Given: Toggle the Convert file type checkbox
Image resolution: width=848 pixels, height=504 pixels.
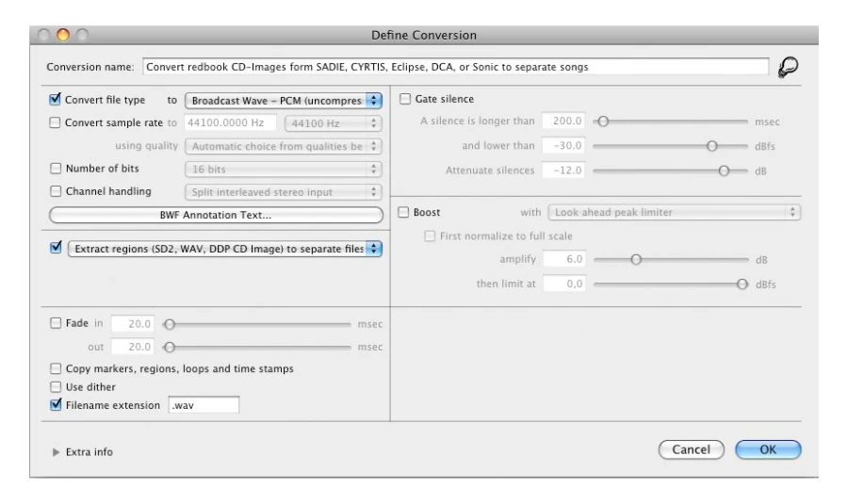Looking at the screenshot, I should tap(55, 100).
